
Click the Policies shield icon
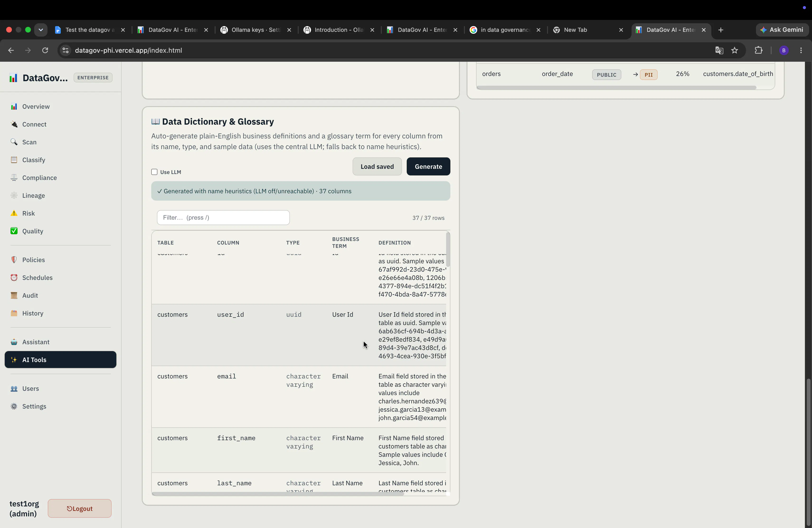[x=14, y=259]
